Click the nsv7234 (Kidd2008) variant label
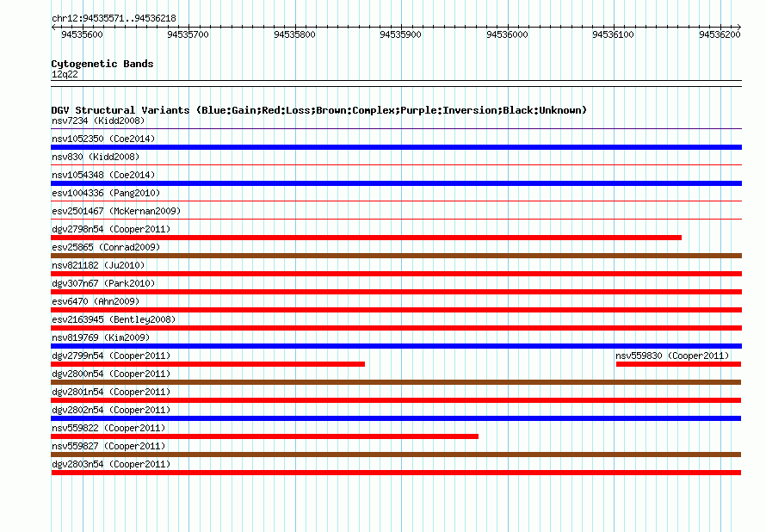Image resolution: width=766 pixels, height=532 pixels. coord(98,121)
